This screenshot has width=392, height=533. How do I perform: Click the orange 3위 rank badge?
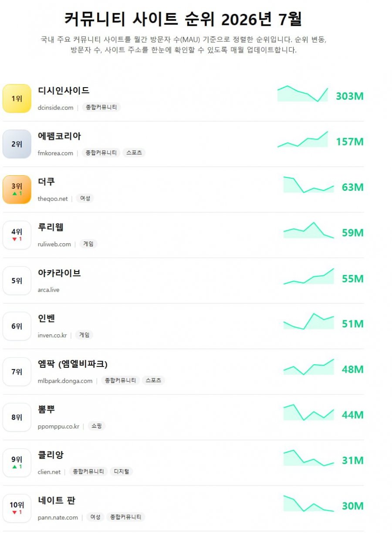(17, 190)
